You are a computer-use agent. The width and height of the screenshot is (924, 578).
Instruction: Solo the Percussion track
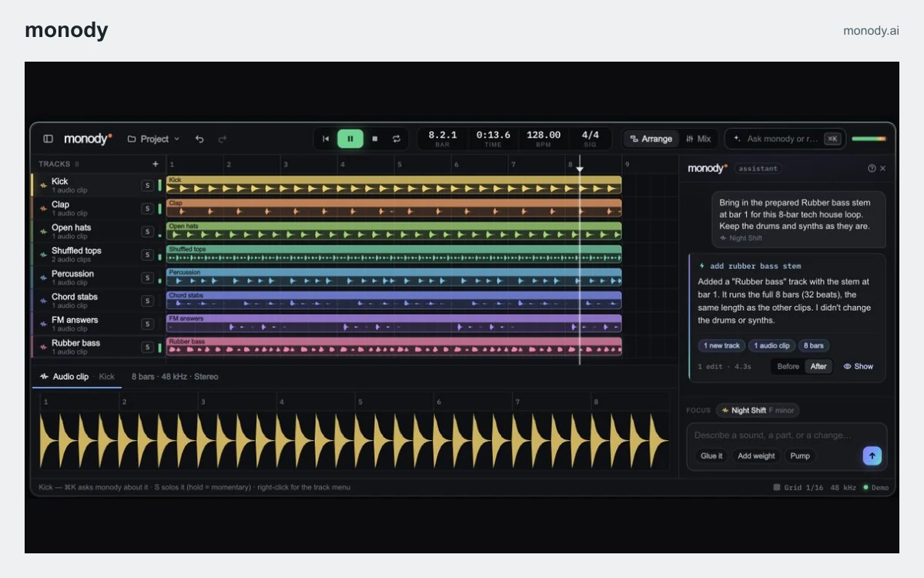tap(146, 277)
